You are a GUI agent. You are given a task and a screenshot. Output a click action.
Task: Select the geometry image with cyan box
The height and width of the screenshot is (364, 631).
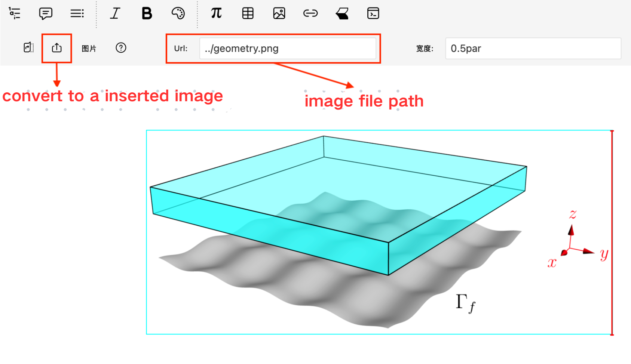(x=379, y=232)
